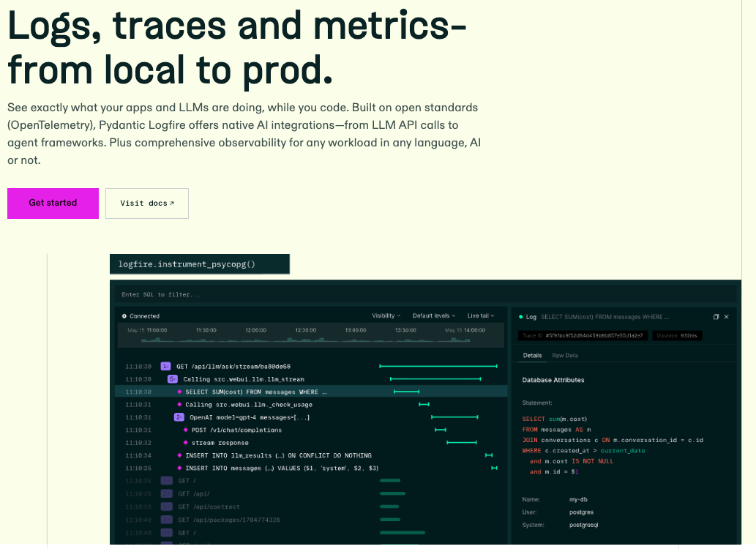Click diamond icon beside POST /v1/chat/completions
Screen dimensions: 756x549
tap(186, 430)
